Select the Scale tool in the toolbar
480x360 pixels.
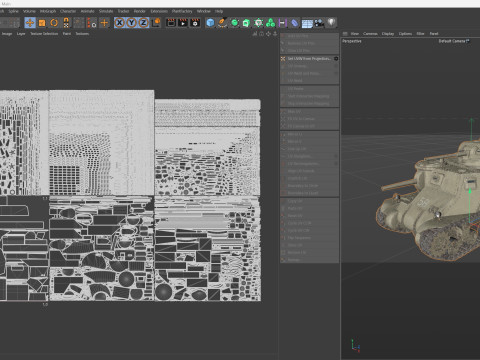[x=42, y=23]
